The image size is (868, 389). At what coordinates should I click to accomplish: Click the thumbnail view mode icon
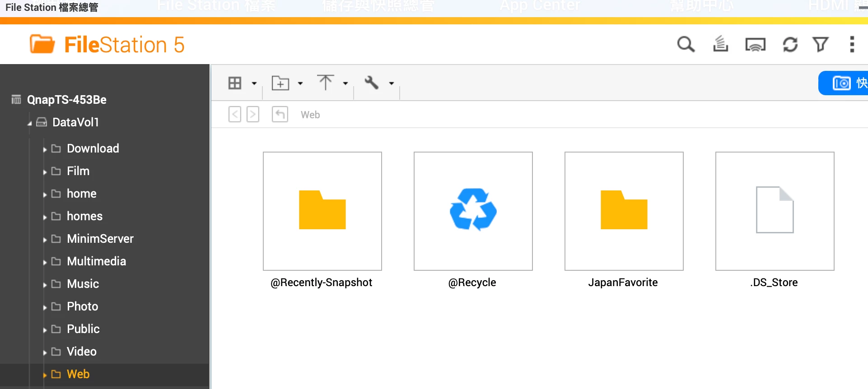[x=235, y=83]
